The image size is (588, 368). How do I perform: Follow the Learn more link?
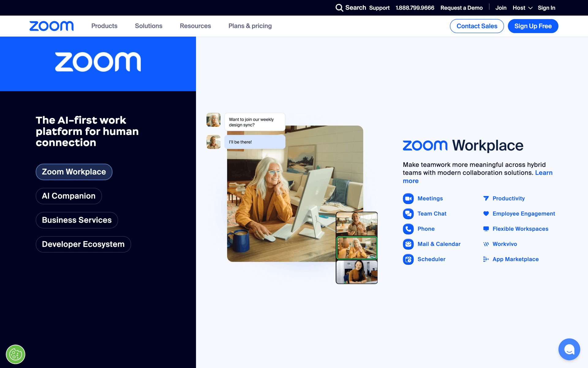pos(544,173)
